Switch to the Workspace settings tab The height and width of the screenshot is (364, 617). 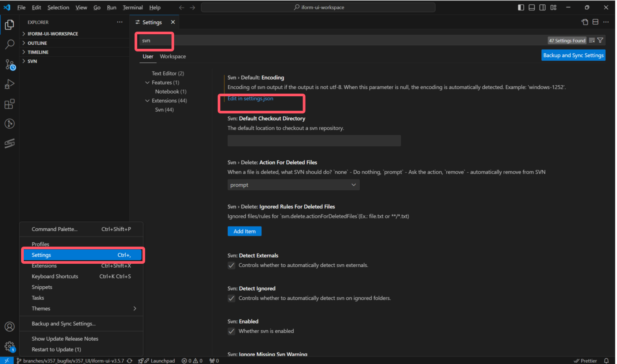point(173,56)
